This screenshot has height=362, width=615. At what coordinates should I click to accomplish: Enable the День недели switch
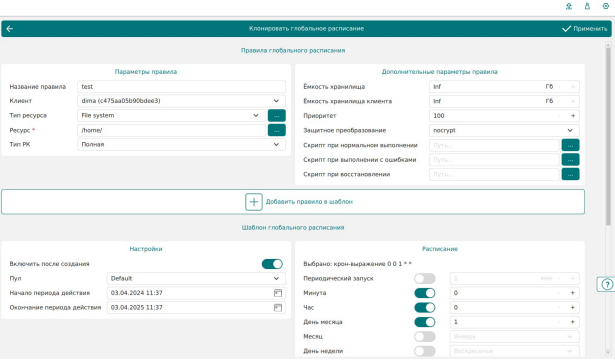425,351
